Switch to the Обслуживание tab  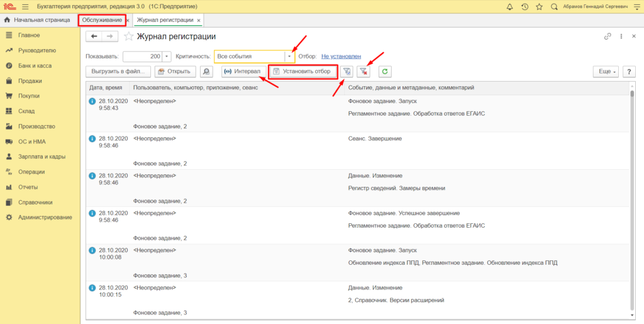101,20
